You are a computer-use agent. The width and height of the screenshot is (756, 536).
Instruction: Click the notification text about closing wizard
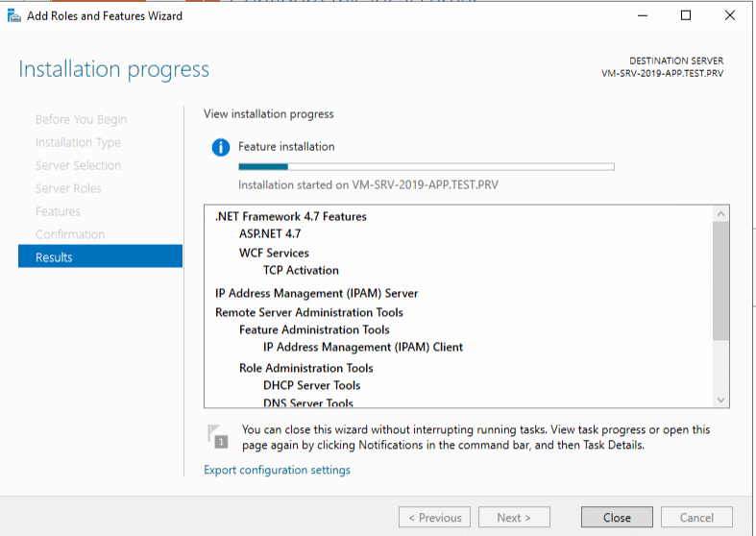476,437
